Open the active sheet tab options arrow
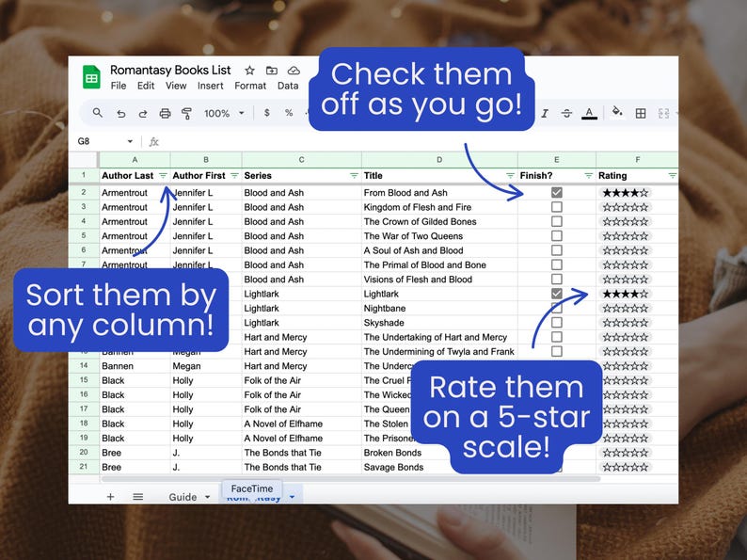Screen dimensions: 747x560 pos(292,497)
